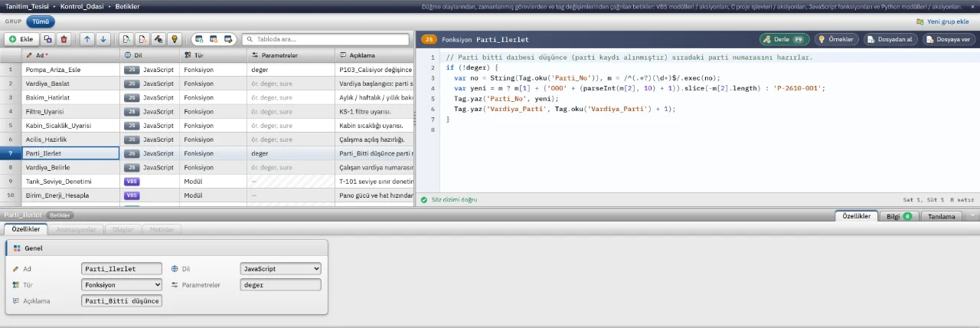Select the Kabin_Sicaklik_Uyarisi row
The width and height of the screenshot is (980, 328).
tap(207, 125)
